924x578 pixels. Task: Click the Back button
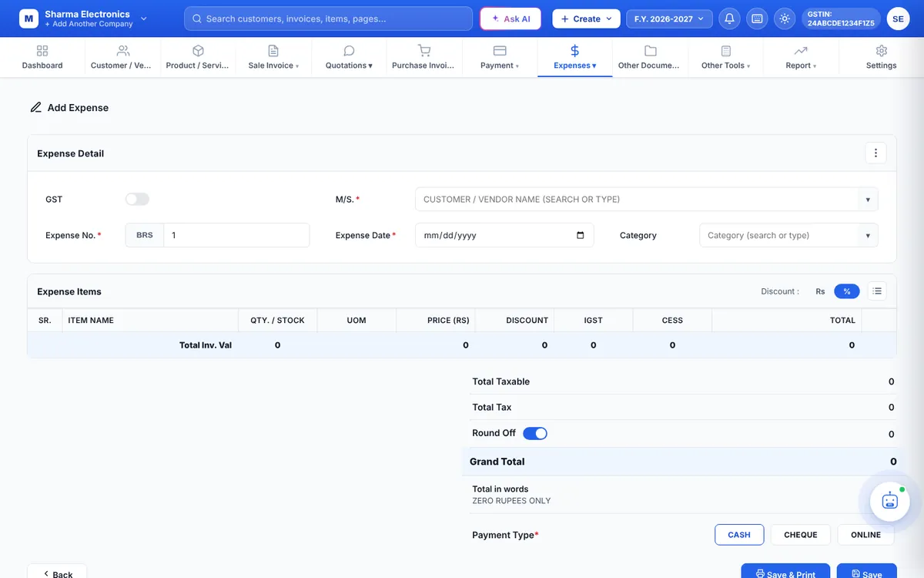tap(57, 573)
